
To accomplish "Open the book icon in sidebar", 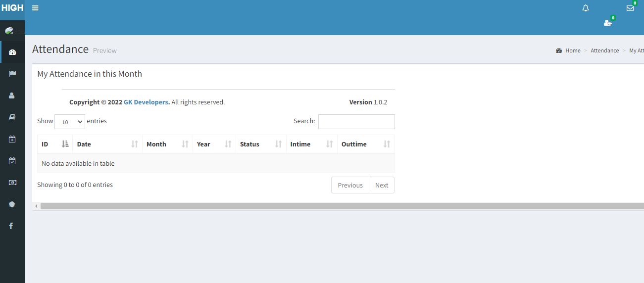I will tap(12, 117).
